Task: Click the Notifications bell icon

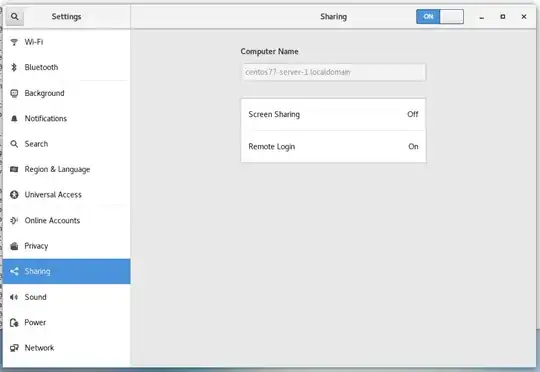Action: 14,118
